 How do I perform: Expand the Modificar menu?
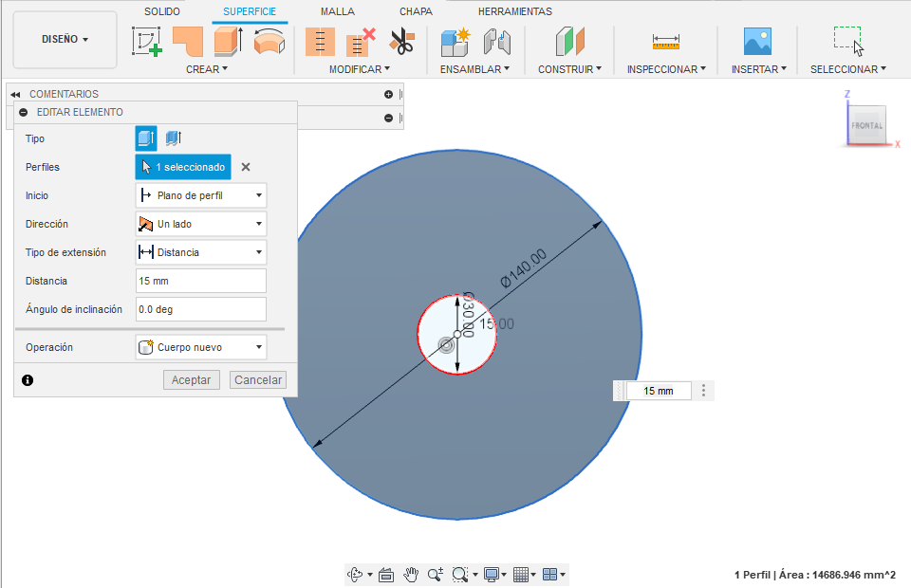[360, 69]
